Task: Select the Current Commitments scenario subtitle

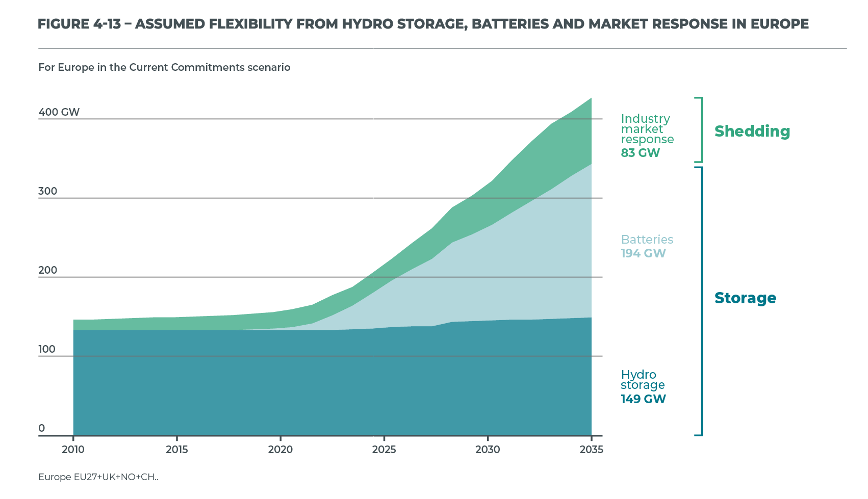Action: (164, 67)
